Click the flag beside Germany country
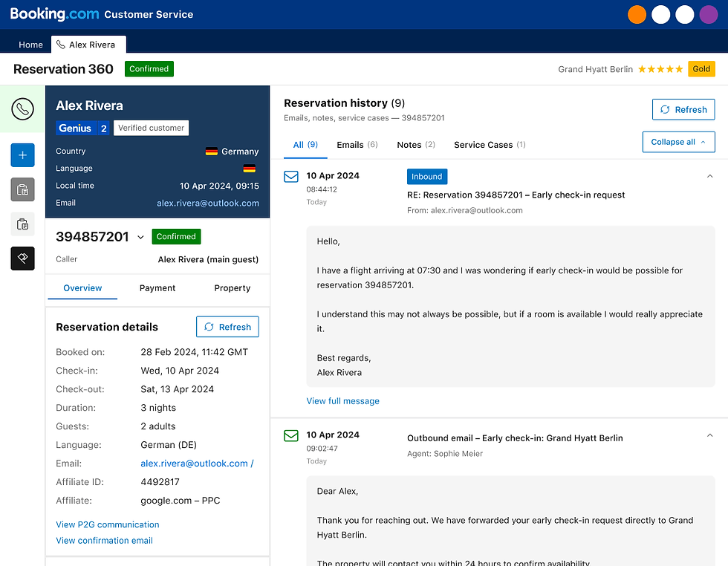This screenshot has width=728, height=566. click(x=211, y=152)
